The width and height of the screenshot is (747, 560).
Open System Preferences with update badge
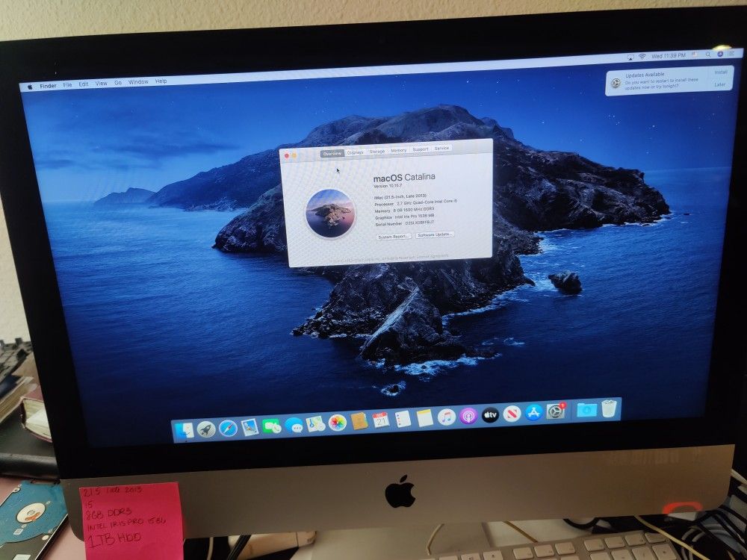(555, 411)
